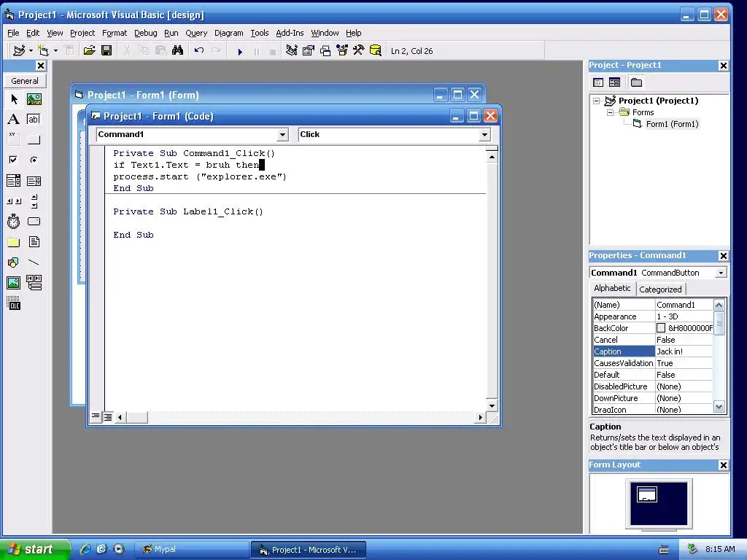This screenshot has height=560, width=747.
Task: Select the Data control in toolbox
Action: click(34, 283)
